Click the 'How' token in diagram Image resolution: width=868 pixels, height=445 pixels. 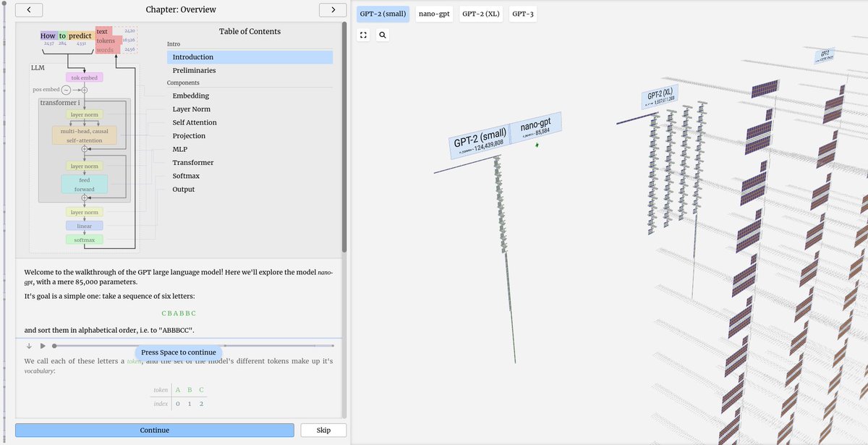(x=48, y=35)
